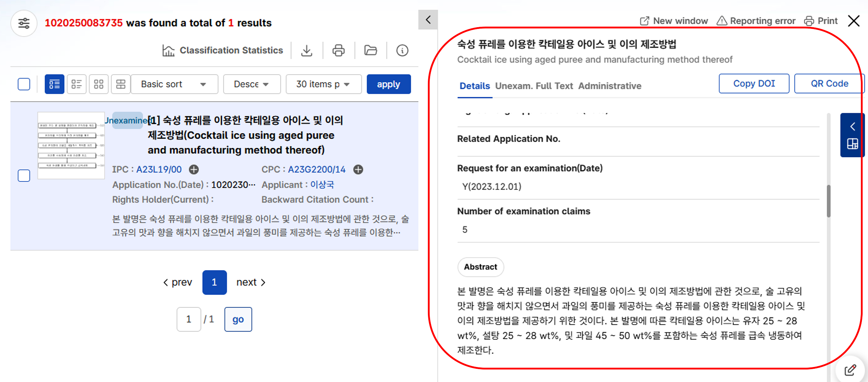Image resolution: width=868 pixels, height=382 pixels.
Task: Expand IPC codes with plus icon
Action: [x=194, y=169]
